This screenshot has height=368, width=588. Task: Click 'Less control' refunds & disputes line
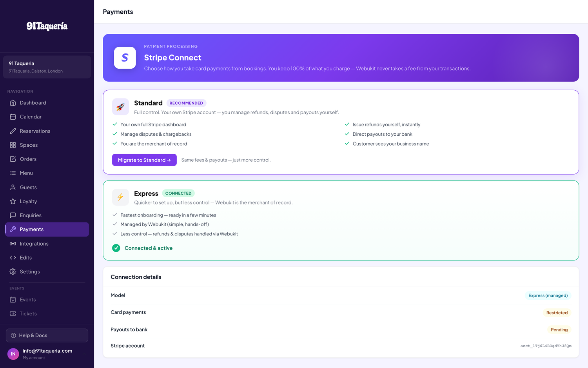pyautogui.click(x=179, y=234)
